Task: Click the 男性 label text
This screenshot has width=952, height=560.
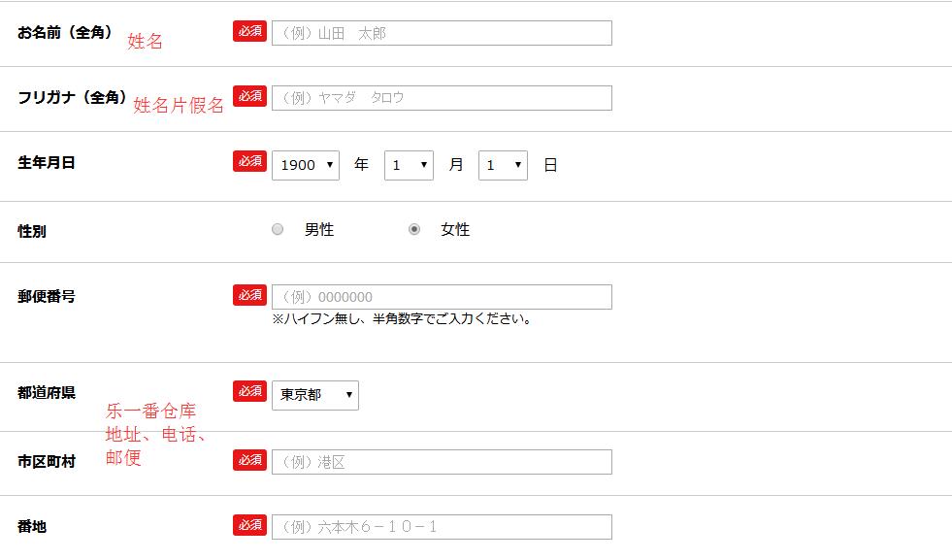Action: [319, 230]
